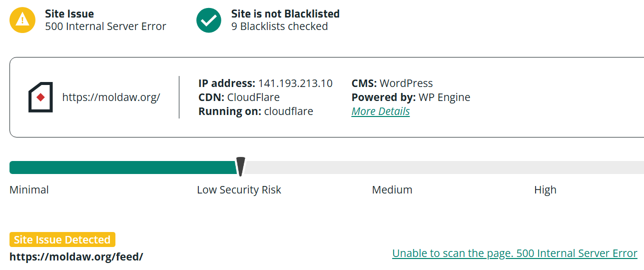Select the https://moldaw.org/feed/ URL text
This screenshot has width=644, height=270.
click(x=76, y=256)
